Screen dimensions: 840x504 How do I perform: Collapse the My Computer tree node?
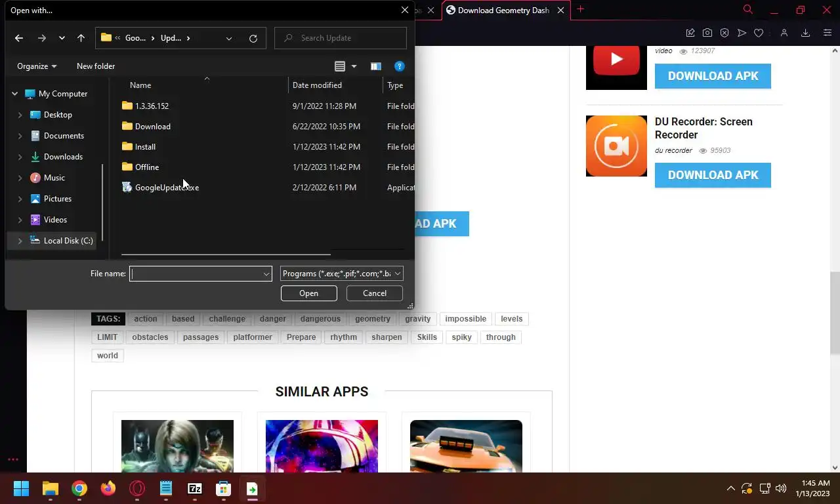(x=14, y=94)
